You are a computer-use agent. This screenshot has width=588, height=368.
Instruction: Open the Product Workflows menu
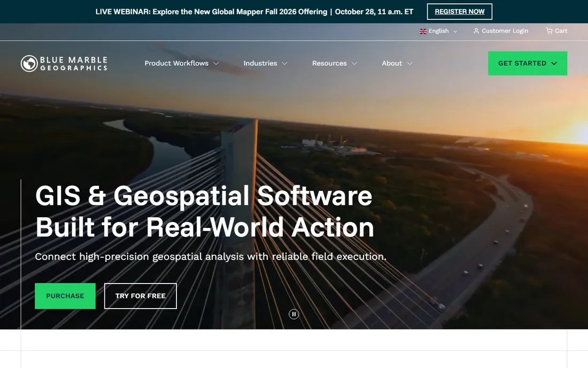pyautogui.click(x=176, y=64)
